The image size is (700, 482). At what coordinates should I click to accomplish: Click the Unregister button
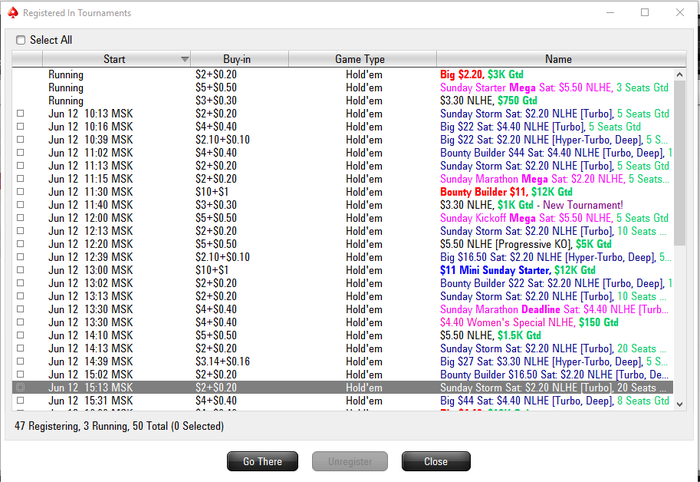click(x=350, y=461)
